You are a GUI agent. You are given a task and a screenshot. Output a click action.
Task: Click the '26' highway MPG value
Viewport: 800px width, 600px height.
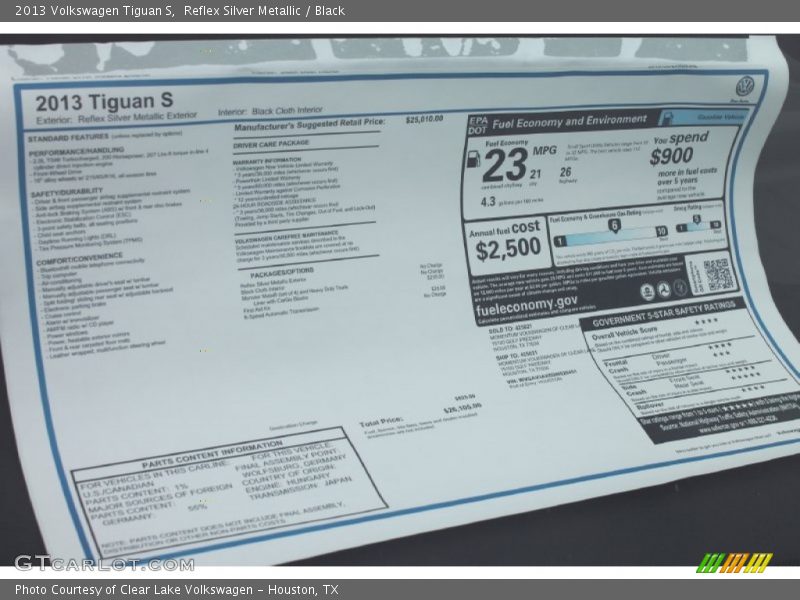tap(565, 172)
